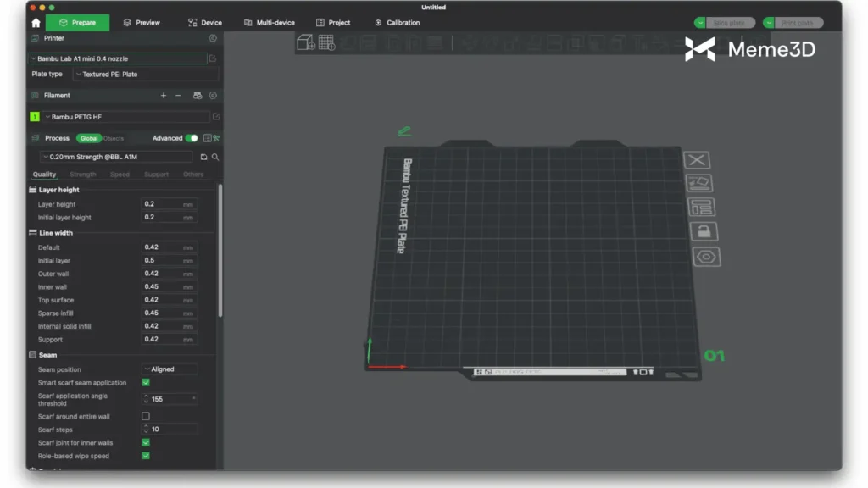Open the Strength settings tab
The width and height of the screenshot is (868, 488).
tap(83, 175)
